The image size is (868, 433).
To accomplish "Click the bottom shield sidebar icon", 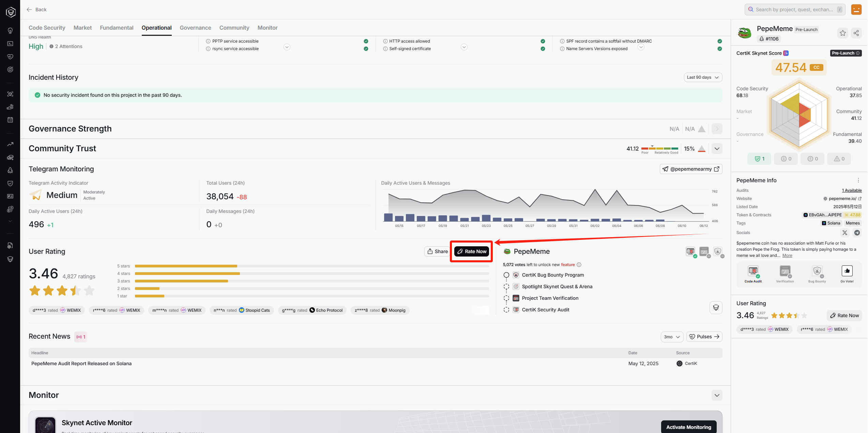I will [10, 259].
